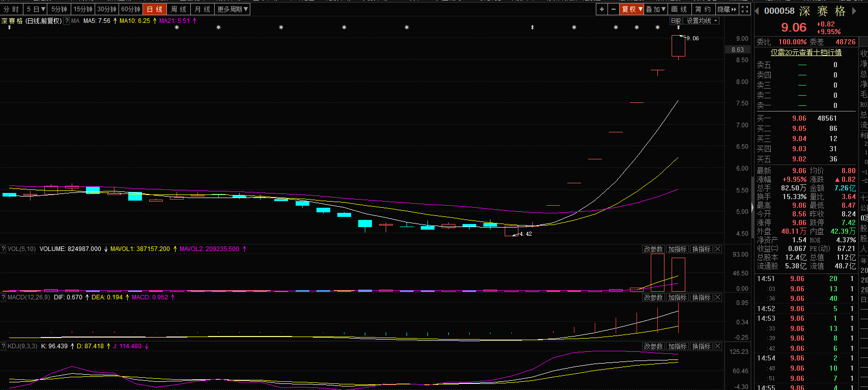868x390 pixels.
Task: Go to previous stock with left arrow
Action: [x=757, y=11]
